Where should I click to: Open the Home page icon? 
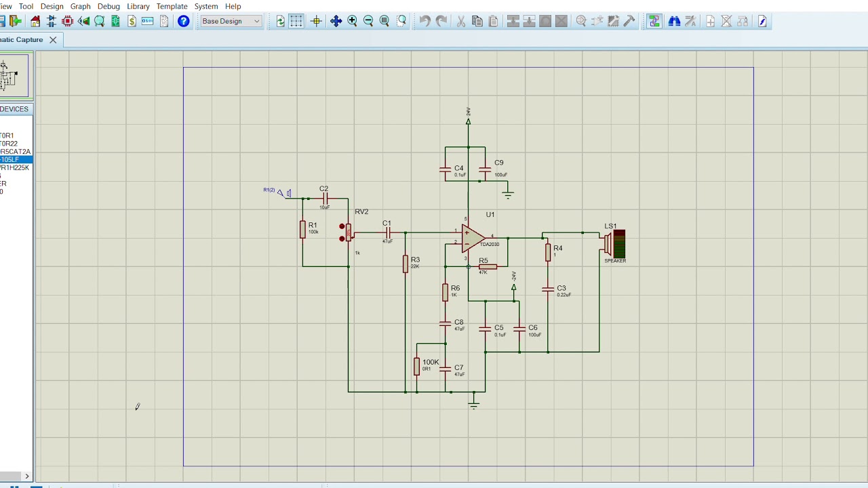point(35,21)
